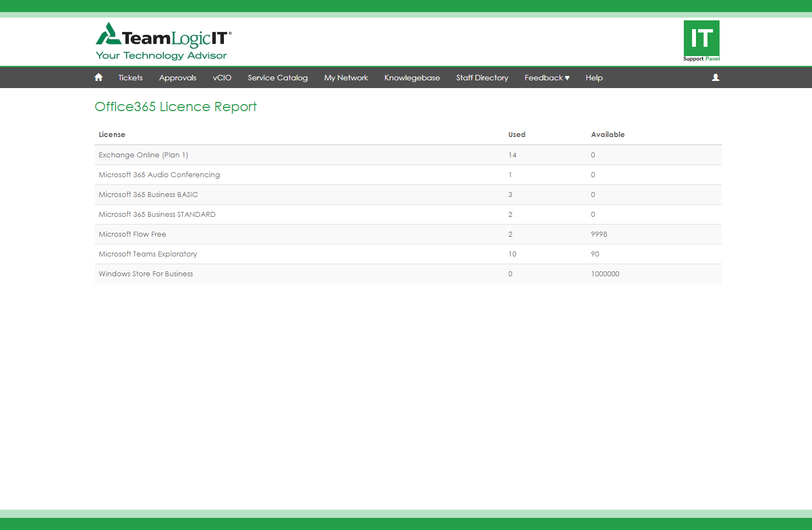The height and width of the screenshot is (530, 812).
Task: Click used value 3 for Business BASIC
Action: click(510, 195)
